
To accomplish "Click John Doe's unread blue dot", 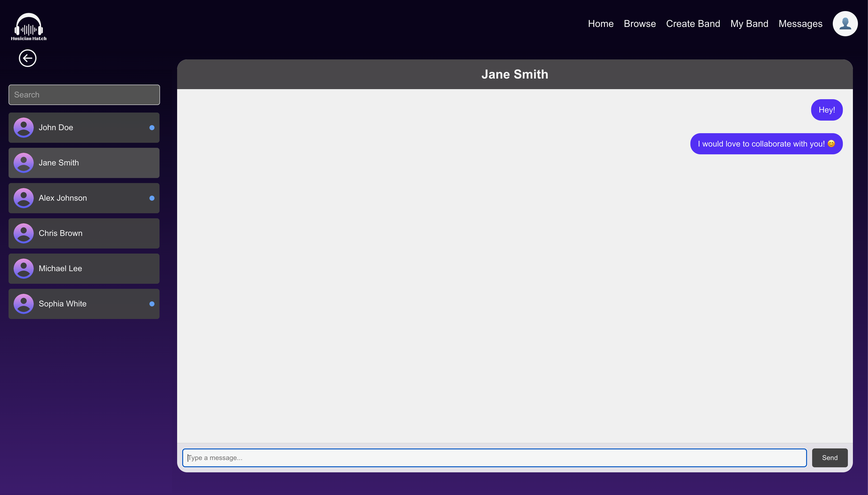I will [x=152, y=128].
